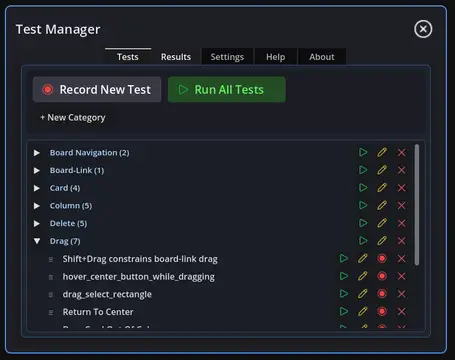Screen dimensions: 455x360
Task: Expand the Board Navigation category
Action: [37, 153]
